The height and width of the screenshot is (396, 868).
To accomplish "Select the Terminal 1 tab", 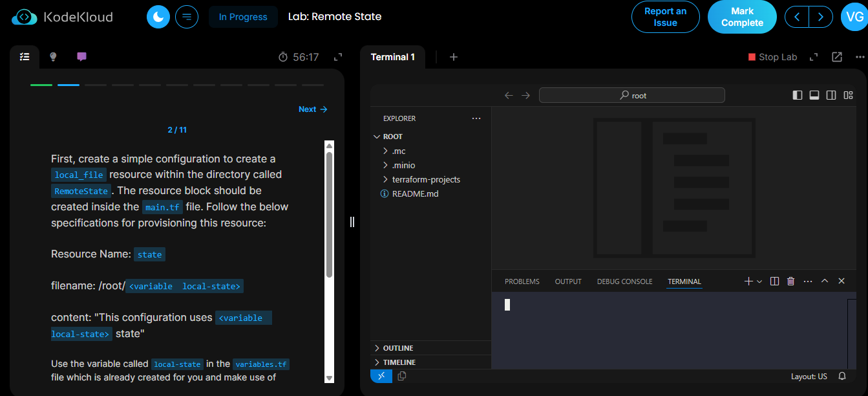I will (393, 57).
